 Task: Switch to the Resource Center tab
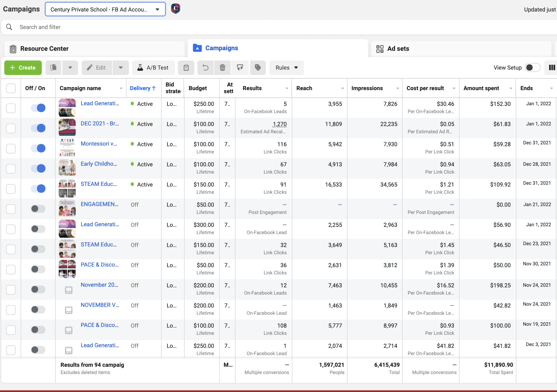click(x=94, y=49)
